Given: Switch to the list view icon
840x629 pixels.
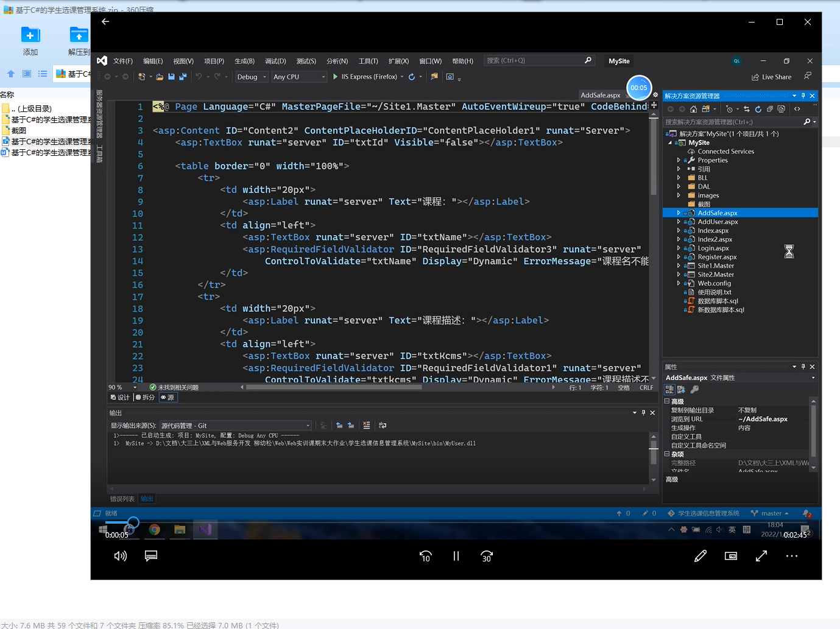Looking at the screenshot, I should coord(43,74).
